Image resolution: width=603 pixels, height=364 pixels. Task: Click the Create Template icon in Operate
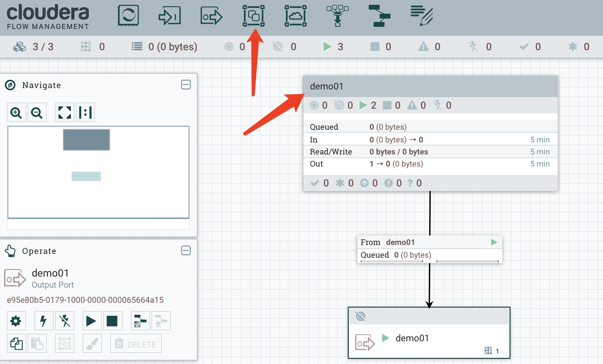pos(140,321)
